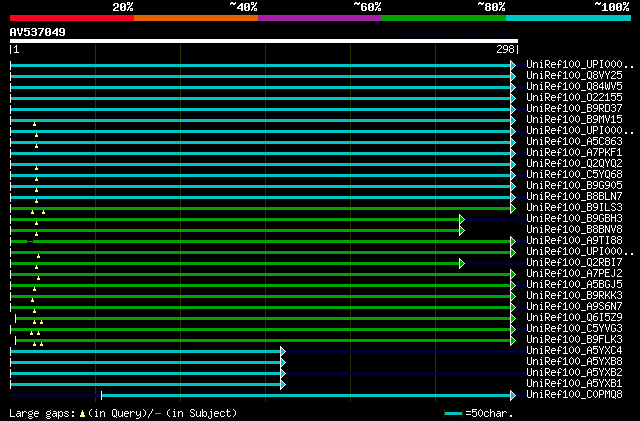Select the UniRef100_B9RKK3 label
This screenshot has height=421, width=640.
[574, 296]
